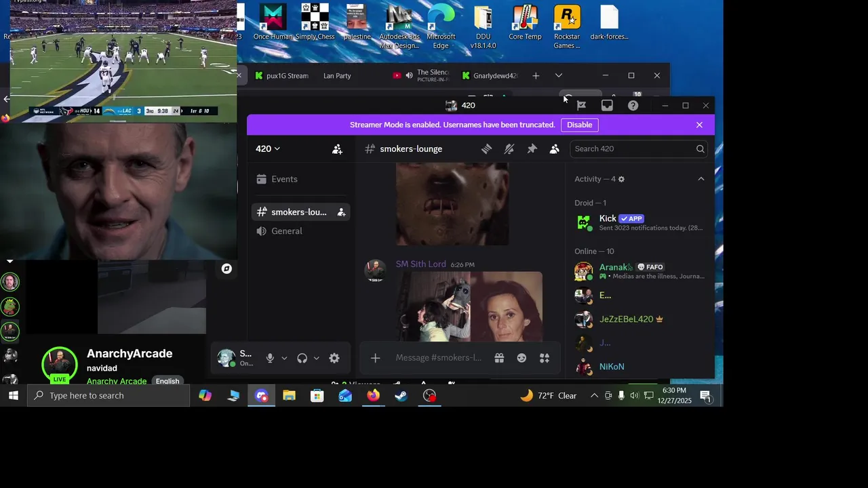Click the rotate icon above Kick chat panel
This screenshot has height=488, width=868.
click(x=226, y=269)
